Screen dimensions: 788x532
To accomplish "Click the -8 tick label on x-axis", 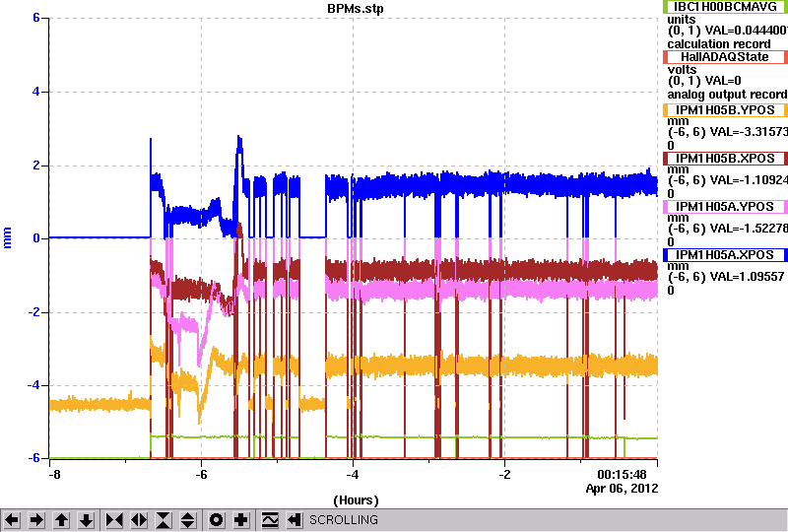I will tap(55, 475).
